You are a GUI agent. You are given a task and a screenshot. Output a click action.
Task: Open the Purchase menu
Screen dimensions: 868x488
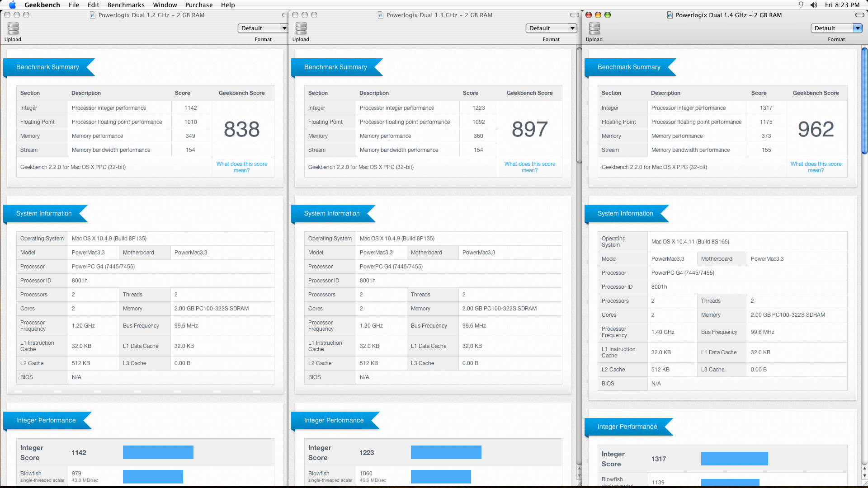point(199,5)
